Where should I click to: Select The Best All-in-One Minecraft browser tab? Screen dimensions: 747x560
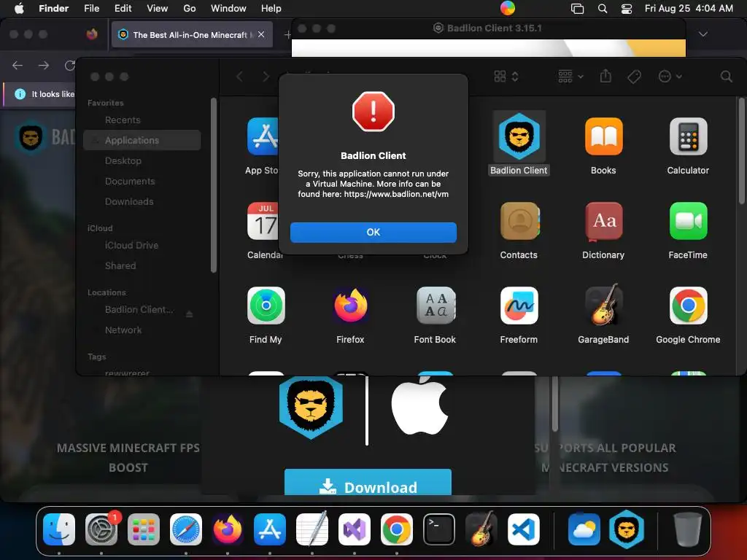tap(192, 34)
